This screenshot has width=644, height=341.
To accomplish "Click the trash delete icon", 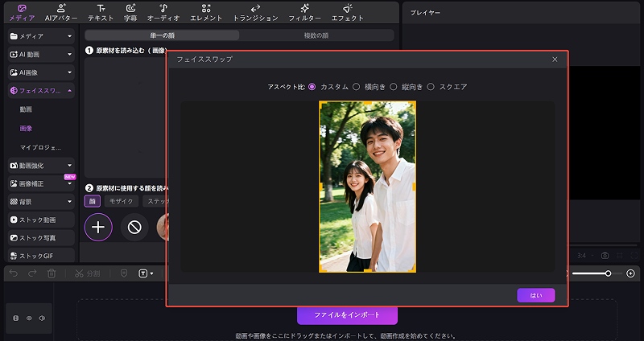I will (52, 273).
